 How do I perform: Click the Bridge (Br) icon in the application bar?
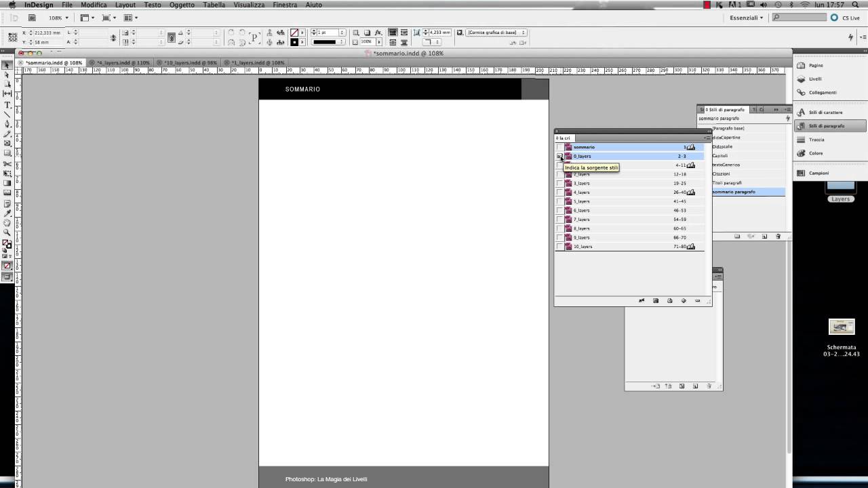pyautogui.click(x=31, y=18)
